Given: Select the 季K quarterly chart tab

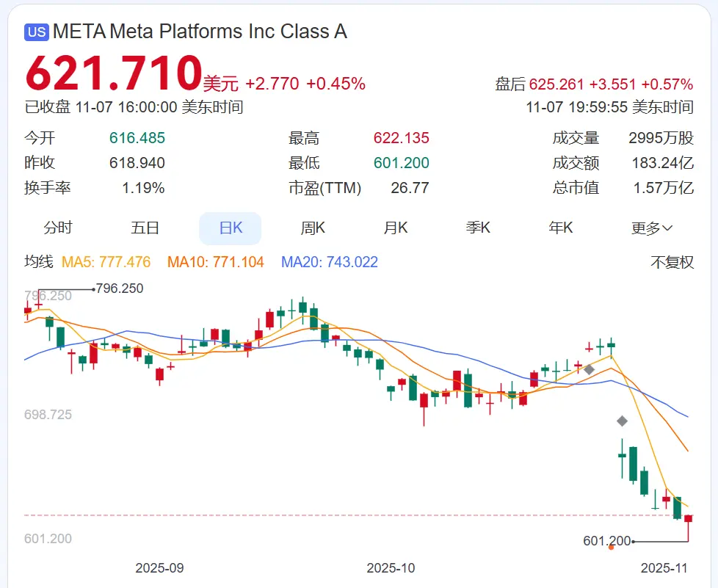Looking at the screenshot, I should (478, 228).
